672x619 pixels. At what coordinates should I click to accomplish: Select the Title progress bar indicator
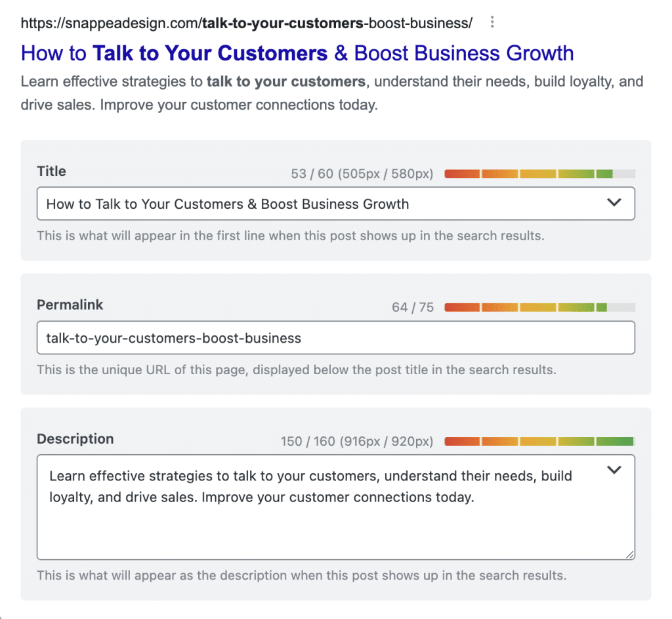point(539,173)
